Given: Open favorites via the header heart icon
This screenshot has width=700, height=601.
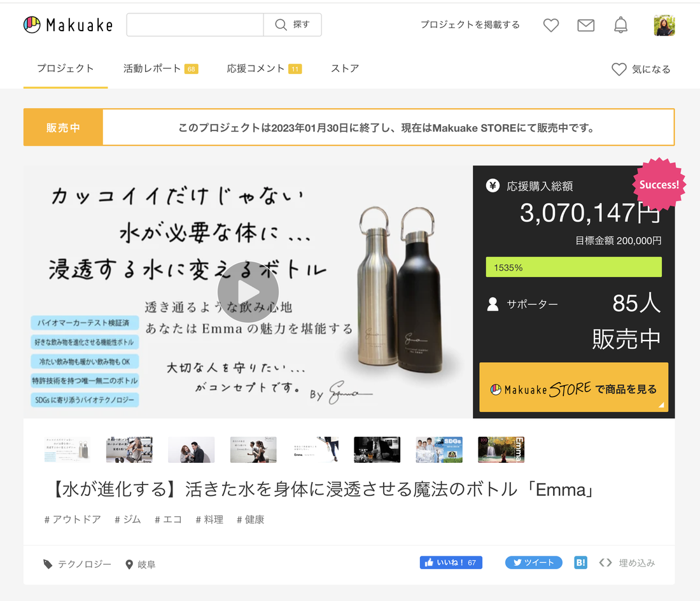Looking at the screenshot, I should tap(550, 25).
